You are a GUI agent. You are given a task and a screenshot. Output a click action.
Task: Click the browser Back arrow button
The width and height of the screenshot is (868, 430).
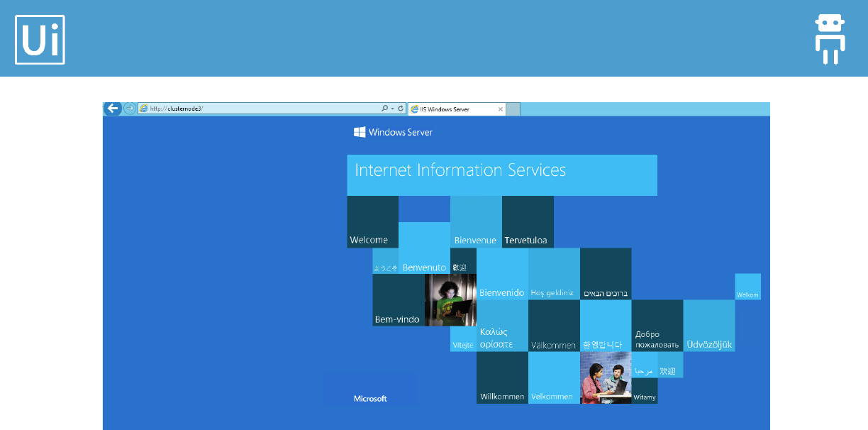tap(113, 109)
